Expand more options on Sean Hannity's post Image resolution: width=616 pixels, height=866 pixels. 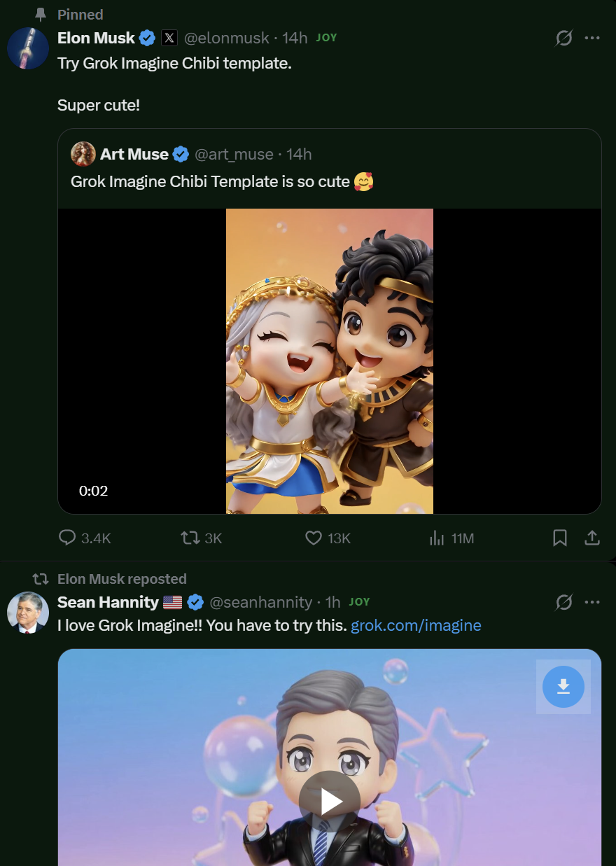tap(592, 602)
